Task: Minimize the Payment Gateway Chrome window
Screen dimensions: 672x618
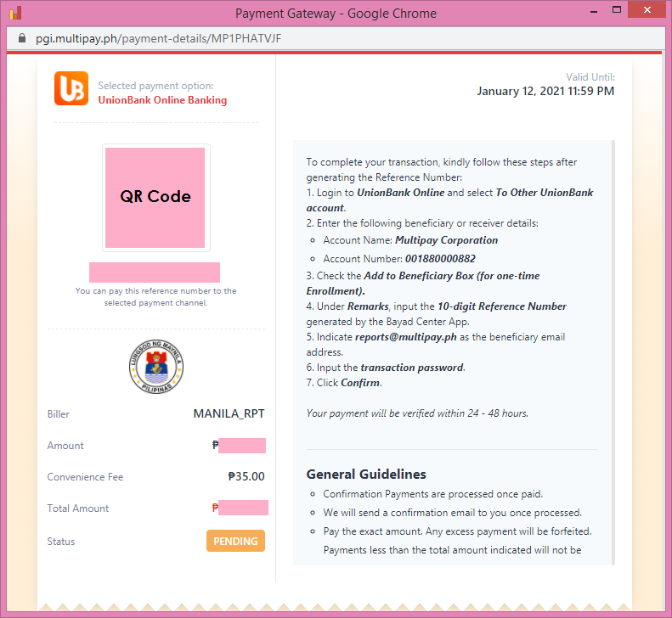Action: [x=594, y=11]
